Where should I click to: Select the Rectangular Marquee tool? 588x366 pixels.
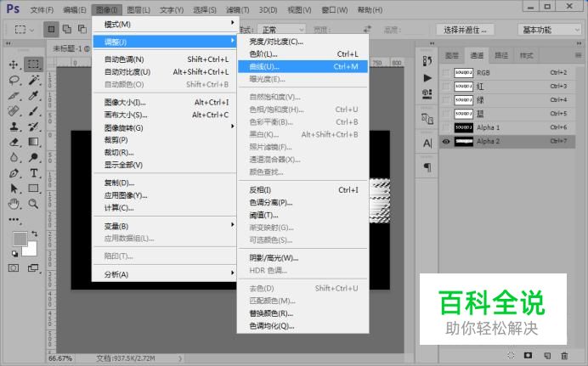coord(33,65)
